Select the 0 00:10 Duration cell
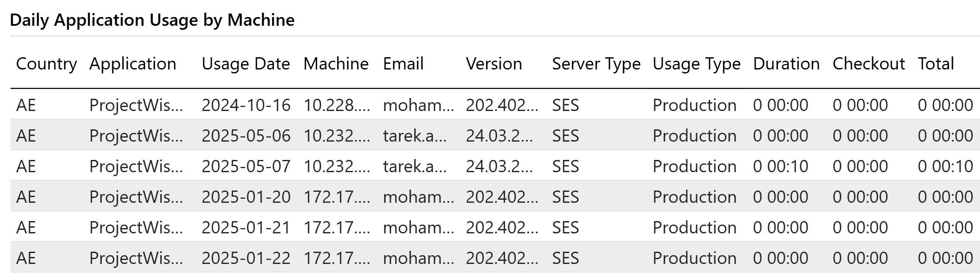This screenshot has height=274, width=980. tap(780, 166)
